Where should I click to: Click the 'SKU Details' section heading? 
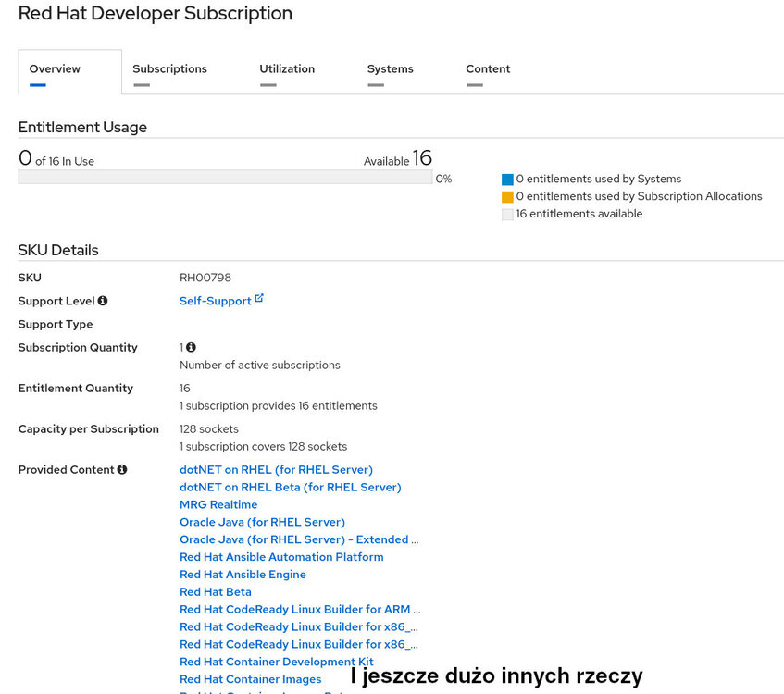[58, 250]
